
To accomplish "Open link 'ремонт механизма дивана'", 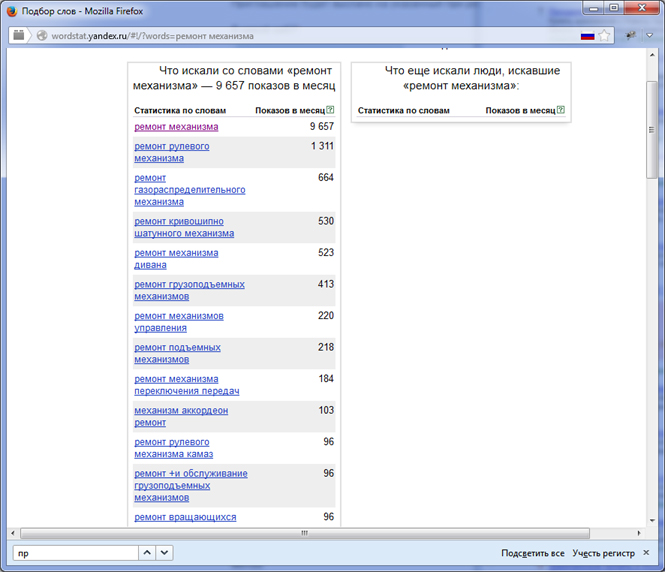I will click(176, 259).
